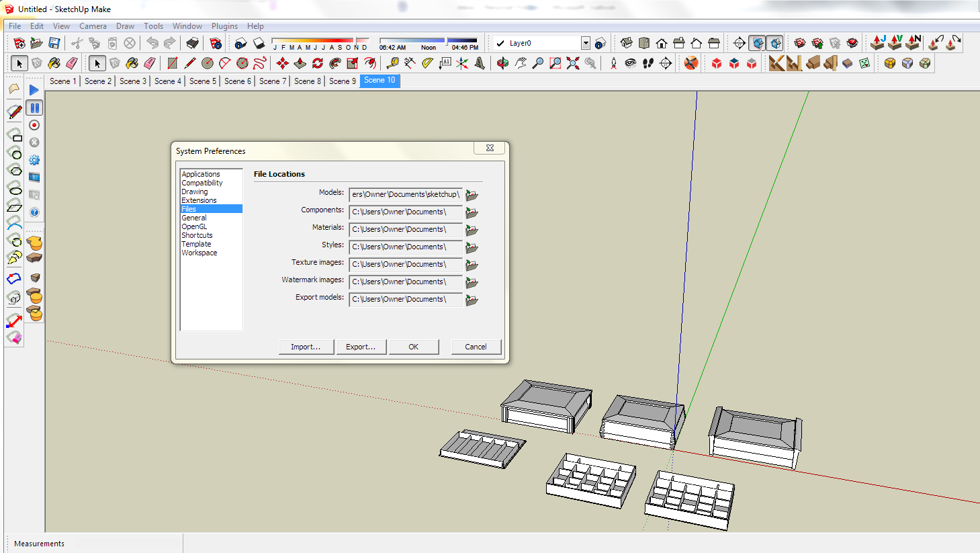Select the Zoom Window tool
The image size is (980, 553).
[x=555, y=63]
